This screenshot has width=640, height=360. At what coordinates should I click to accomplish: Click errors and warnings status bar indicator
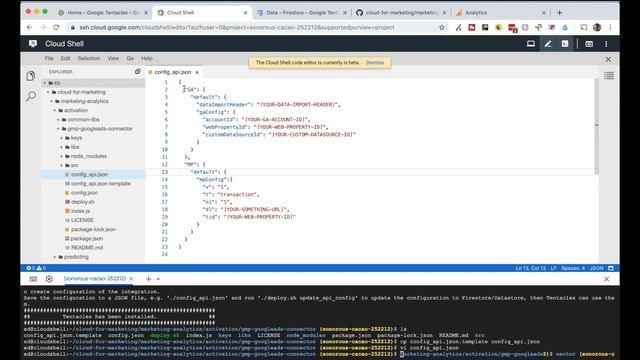36,268
